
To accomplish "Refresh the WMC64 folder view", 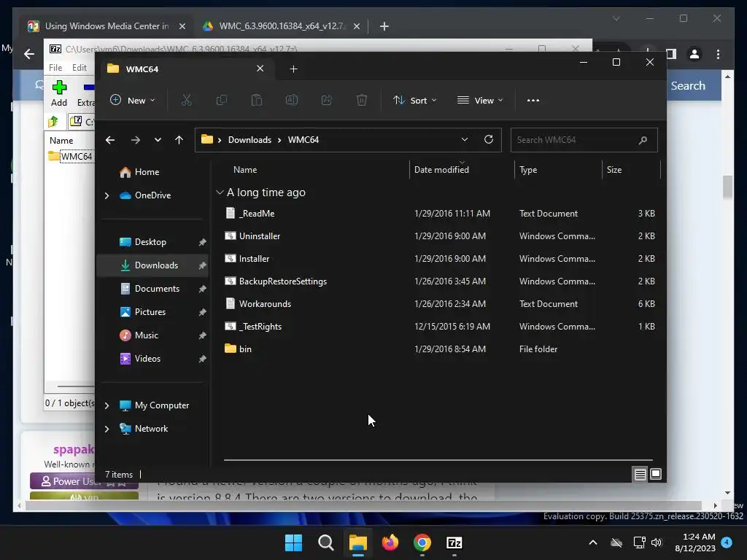I will pyautogui.click(x=488, y=139).
